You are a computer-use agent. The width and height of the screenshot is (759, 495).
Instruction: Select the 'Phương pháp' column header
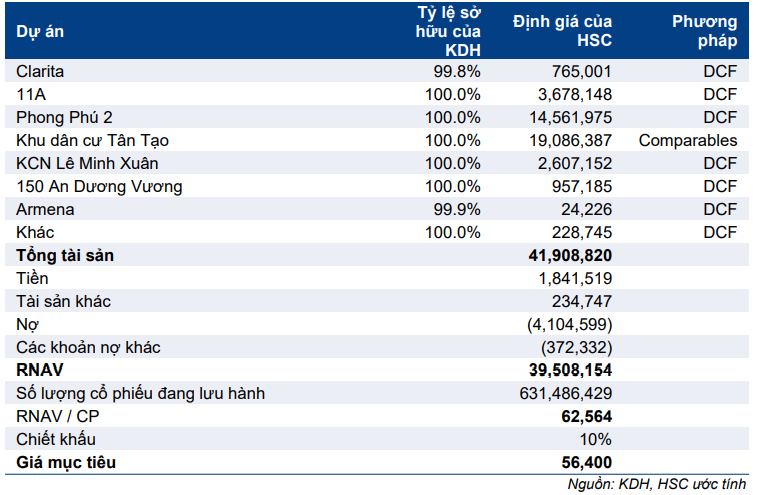click(704, 31)
